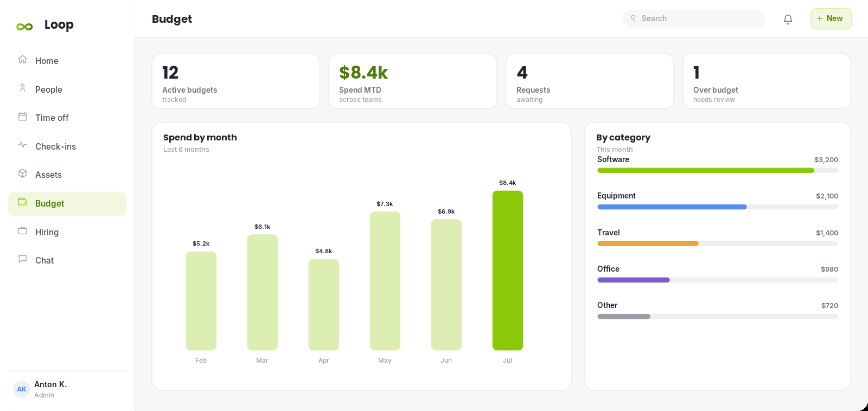Click into the Search field
The height and width of the screenshot is (411, 868).
click(x=693, y=18)
